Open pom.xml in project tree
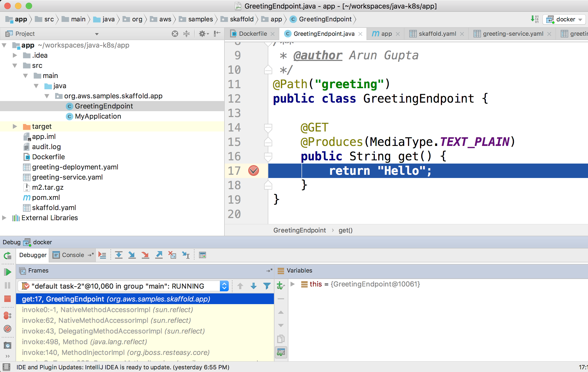 (x=46, y=197)
